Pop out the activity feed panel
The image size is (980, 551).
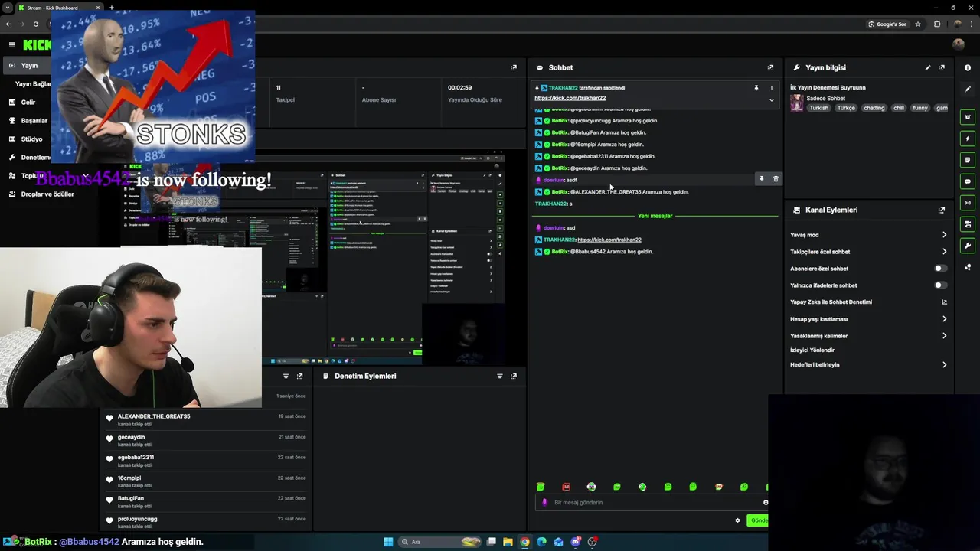[299, 376]
